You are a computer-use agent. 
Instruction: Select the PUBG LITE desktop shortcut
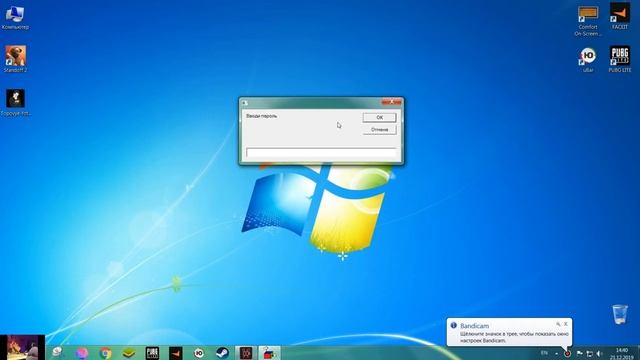[x=620, y=59]
